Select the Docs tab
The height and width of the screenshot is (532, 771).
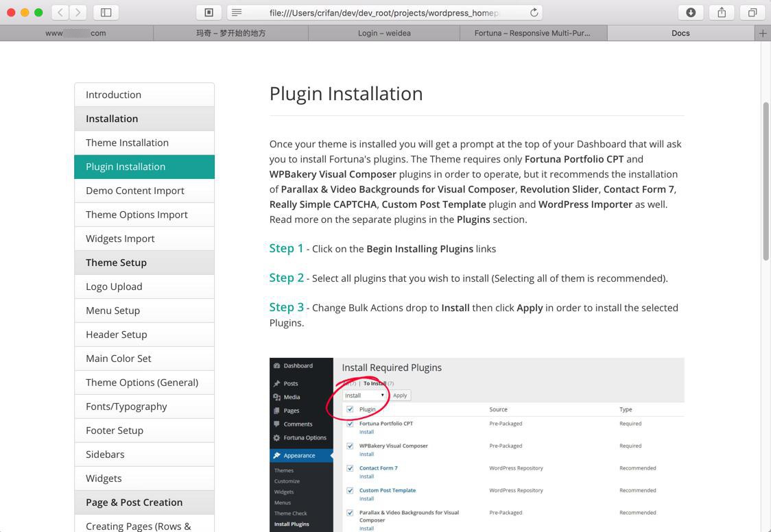(680, 33)
